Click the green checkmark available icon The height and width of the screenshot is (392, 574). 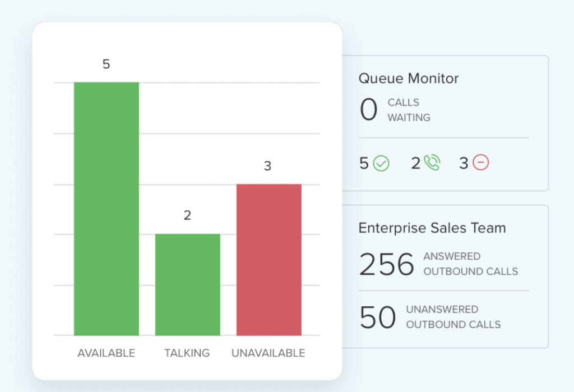[381, 163]
